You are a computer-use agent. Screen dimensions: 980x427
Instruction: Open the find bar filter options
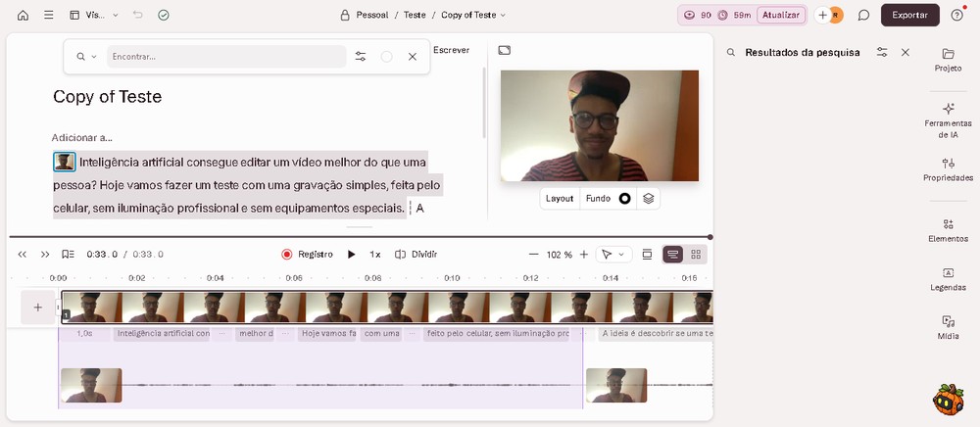(361, 56)
